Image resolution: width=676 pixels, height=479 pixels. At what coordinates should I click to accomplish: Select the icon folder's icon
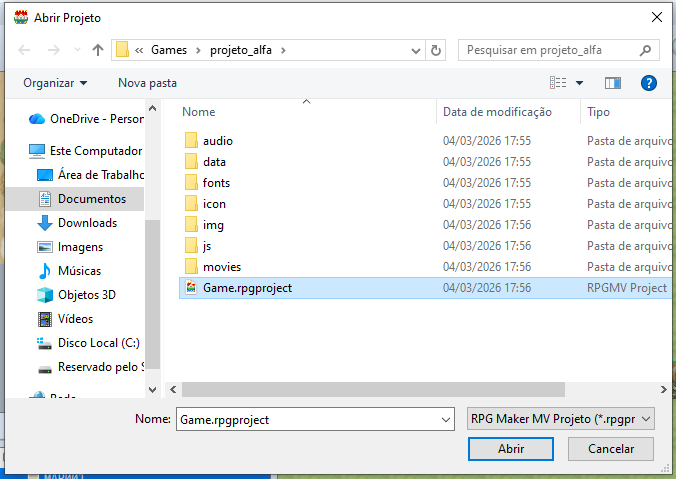(x=191, y=203)
